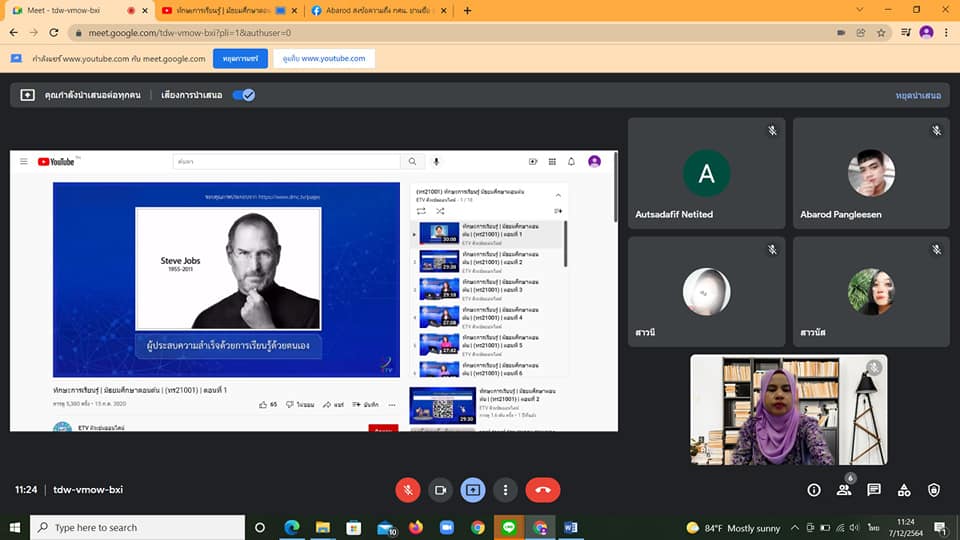Unmute the microphone in Meet controls
Viewport: 960px width, 540px height.
(407, 490)
